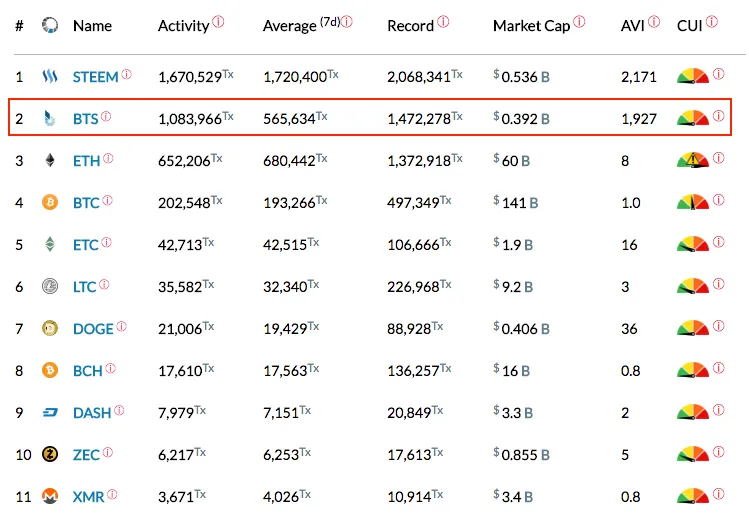Click the STEEM logo icon
The width and height of the screenshot is (749, 519).
(x=50, y=76)
